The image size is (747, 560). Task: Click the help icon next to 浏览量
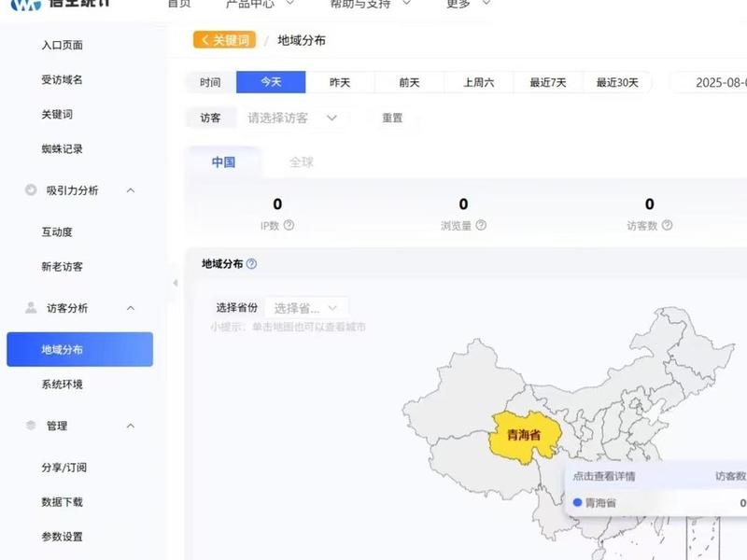click(481, 225)
